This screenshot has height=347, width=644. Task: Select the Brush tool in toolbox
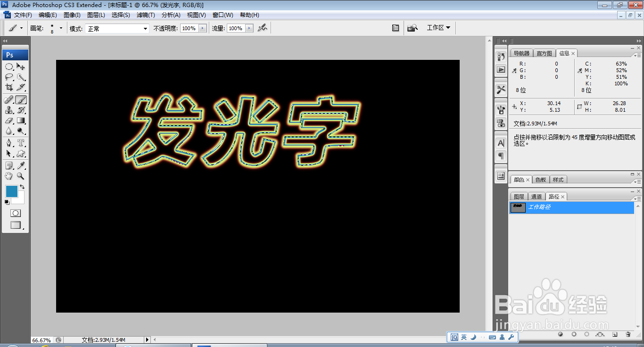click(21, 100)
